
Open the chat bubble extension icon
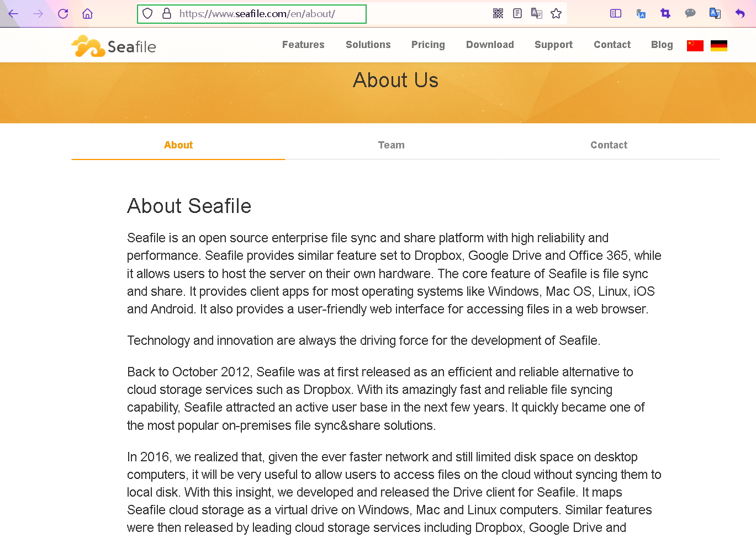point(690,13)
